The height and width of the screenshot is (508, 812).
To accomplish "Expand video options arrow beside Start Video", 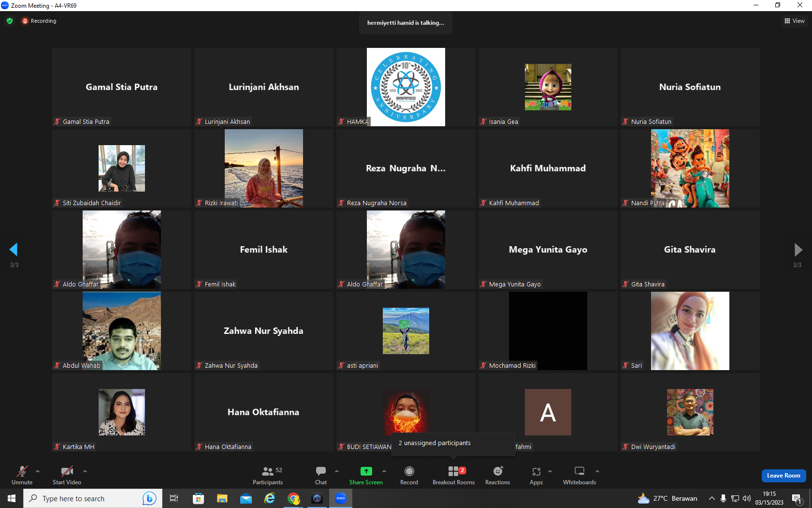I will pos(85,471).
